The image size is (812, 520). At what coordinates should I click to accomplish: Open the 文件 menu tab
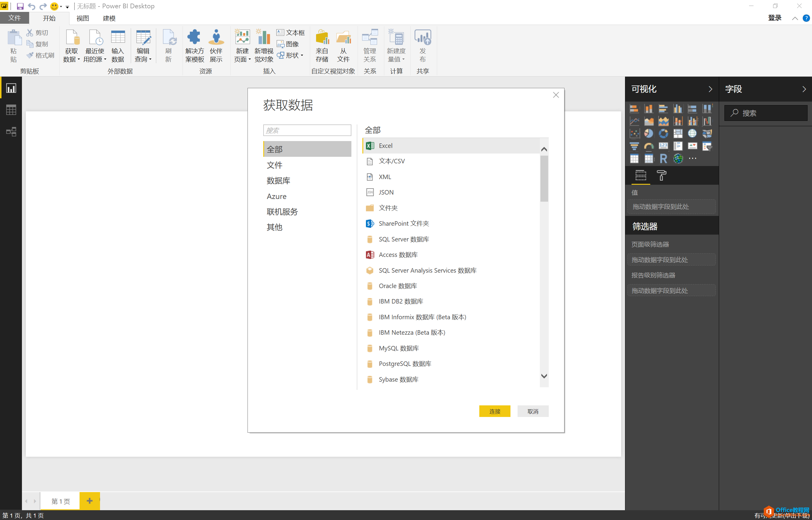[15, 18]
